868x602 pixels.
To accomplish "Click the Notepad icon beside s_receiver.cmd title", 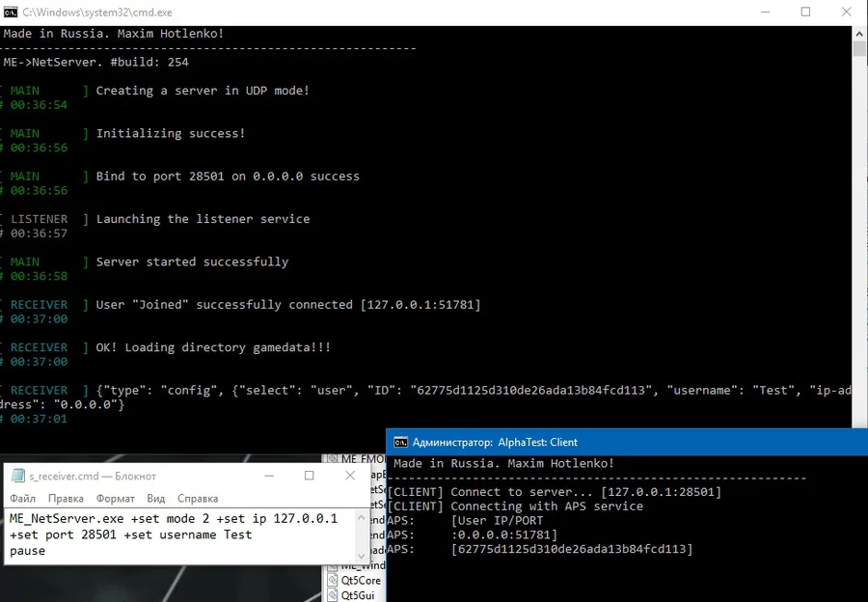I will click(x=18, y=476).
